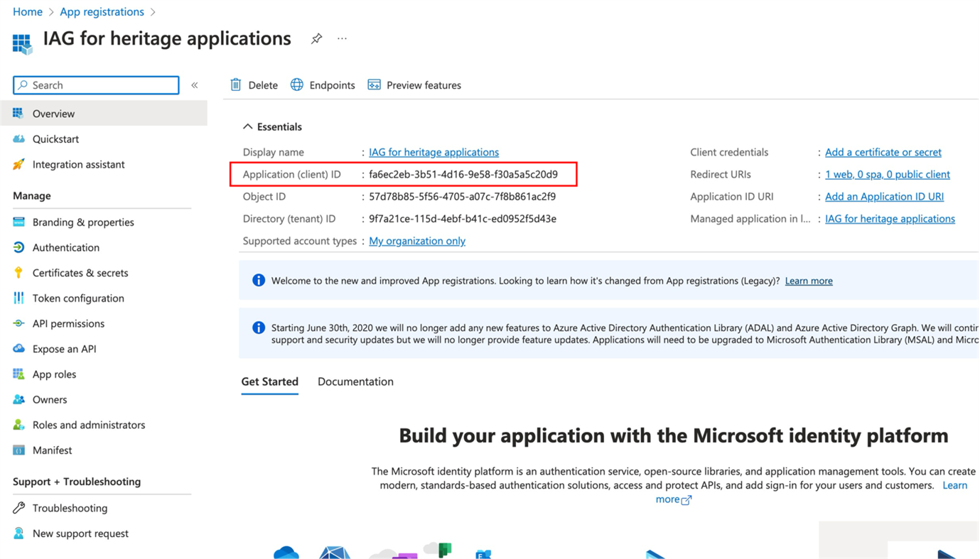Click the App roles grid icon
The height and width of the screenshot is (559, 980).
(18, 374)
